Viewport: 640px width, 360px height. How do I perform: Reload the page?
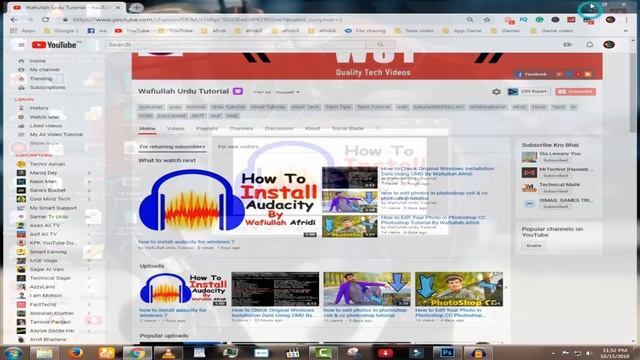tap(45, 19)
